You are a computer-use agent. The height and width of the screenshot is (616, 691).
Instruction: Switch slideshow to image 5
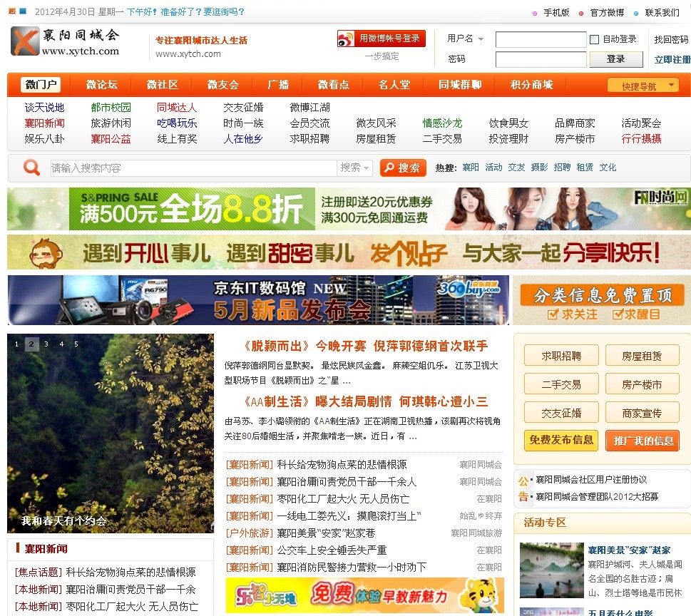point(76,344)
